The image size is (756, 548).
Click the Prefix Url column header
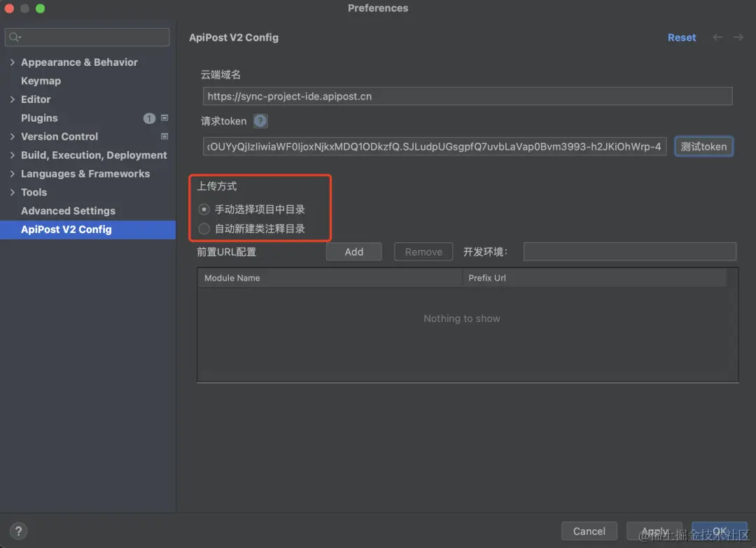click(594, 278)
